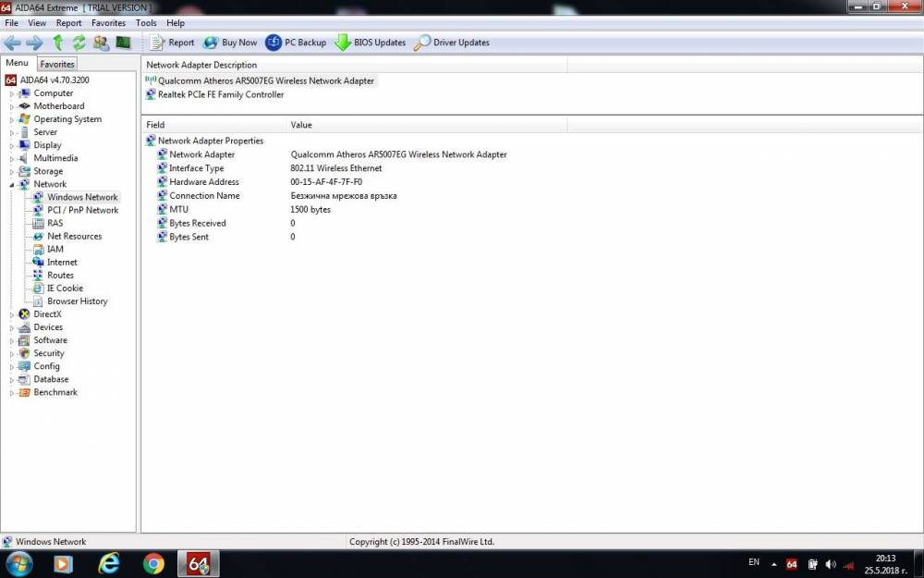924x578 pixels.
Task: Click the Value column header
Action: 427,125
